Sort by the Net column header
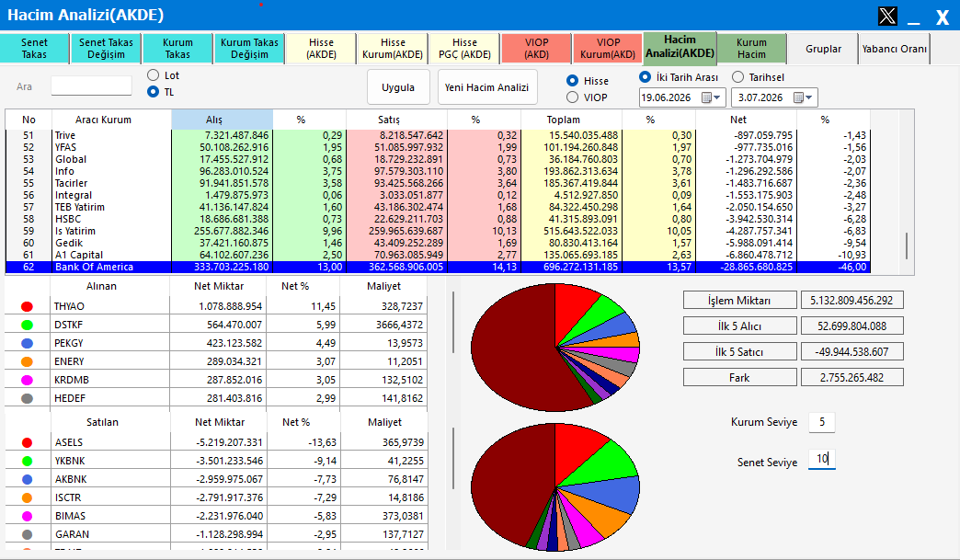 pyautogui.click(x=746, y=120)
